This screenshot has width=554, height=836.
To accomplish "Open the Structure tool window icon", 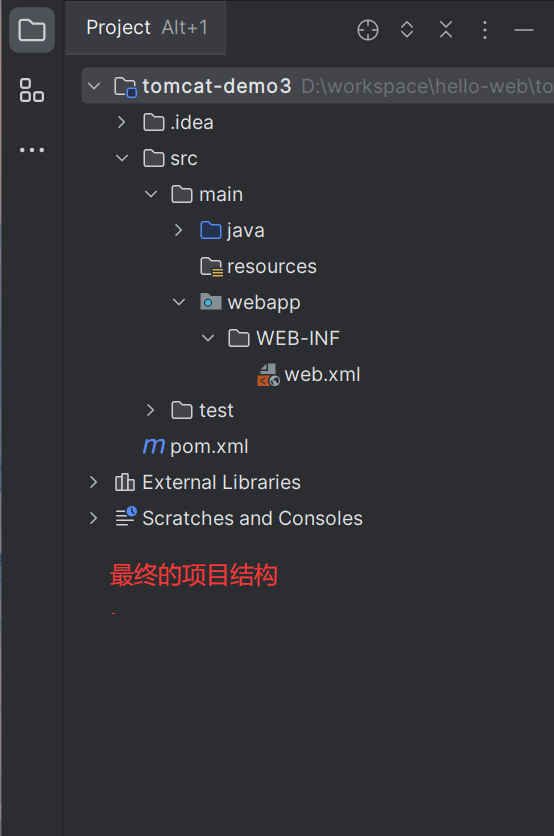I will click(32, 90).
